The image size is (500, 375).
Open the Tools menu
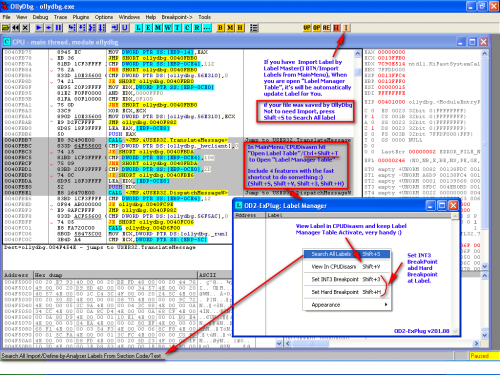204,17
